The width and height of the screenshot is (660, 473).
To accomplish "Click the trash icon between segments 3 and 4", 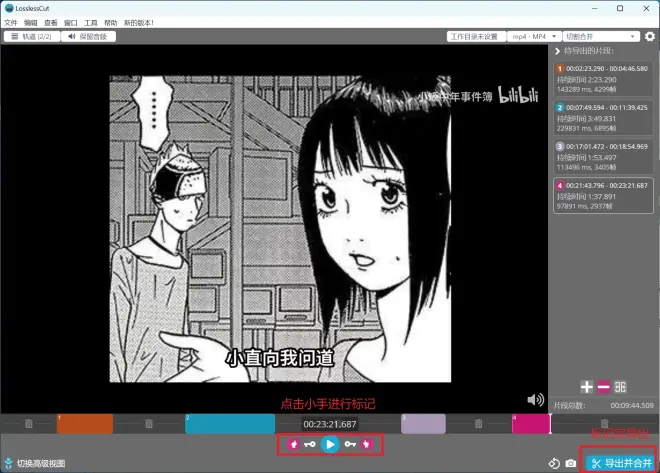I will click(x=479, y=423).
